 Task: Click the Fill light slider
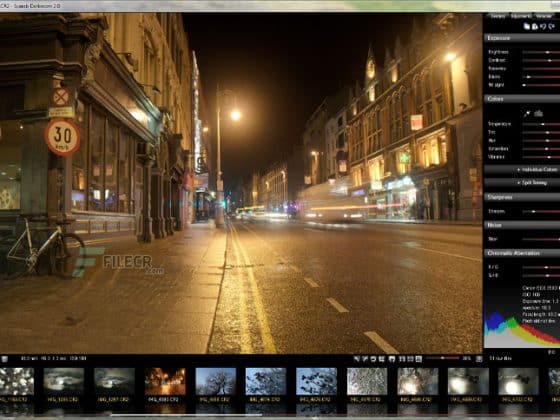(541, 85)
